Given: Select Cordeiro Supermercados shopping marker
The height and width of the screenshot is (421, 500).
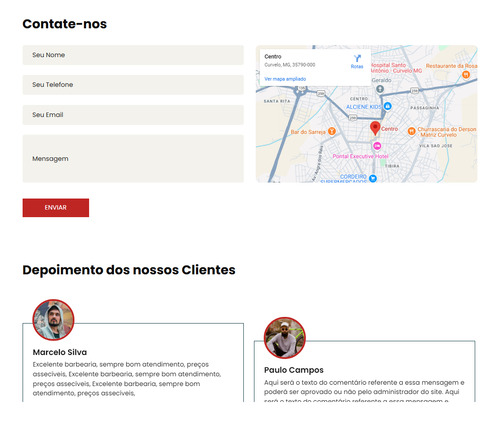Looking at the screenshot, I should tap(373, 178).
